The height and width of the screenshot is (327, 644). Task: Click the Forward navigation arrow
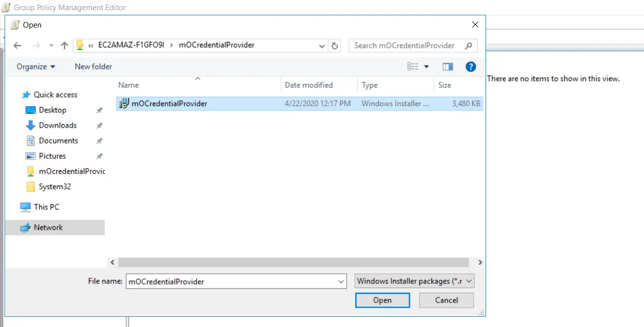click(36, 45)
